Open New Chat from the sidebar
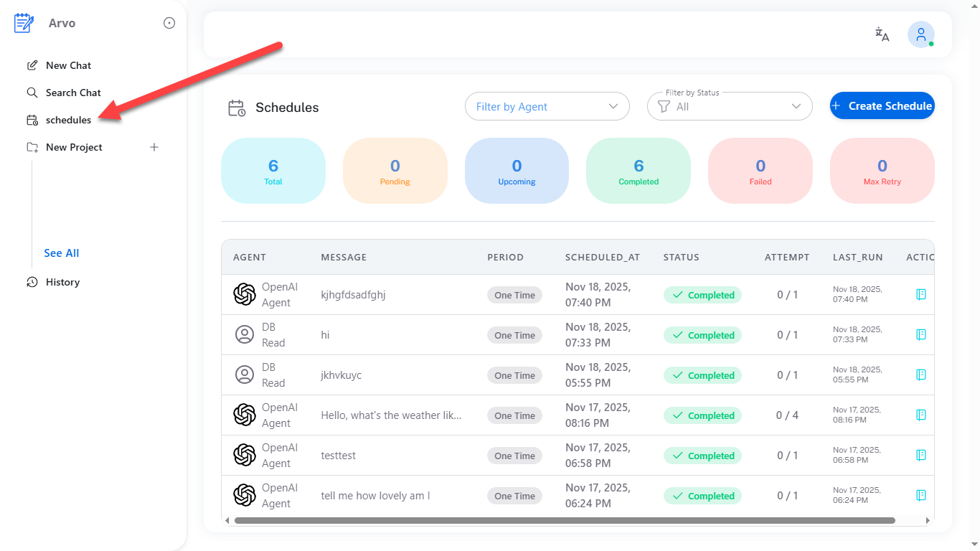980x551 pixels. (68, 65)
